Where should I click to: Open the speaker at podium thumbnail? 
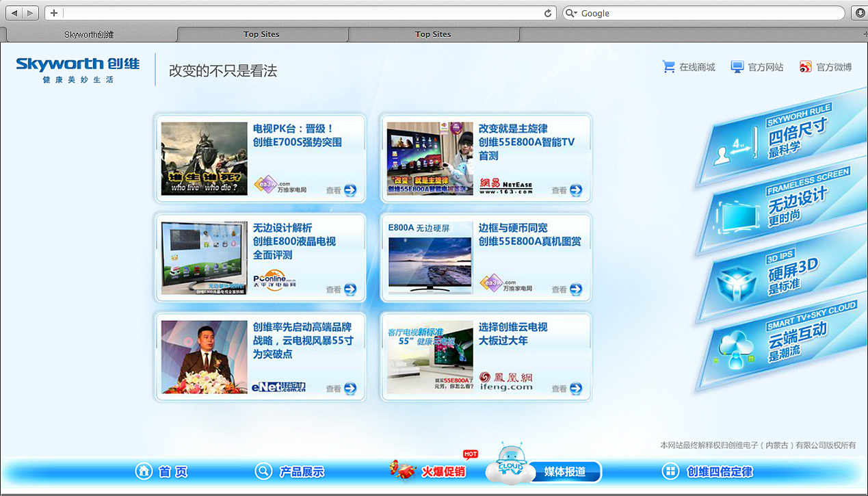204,357
